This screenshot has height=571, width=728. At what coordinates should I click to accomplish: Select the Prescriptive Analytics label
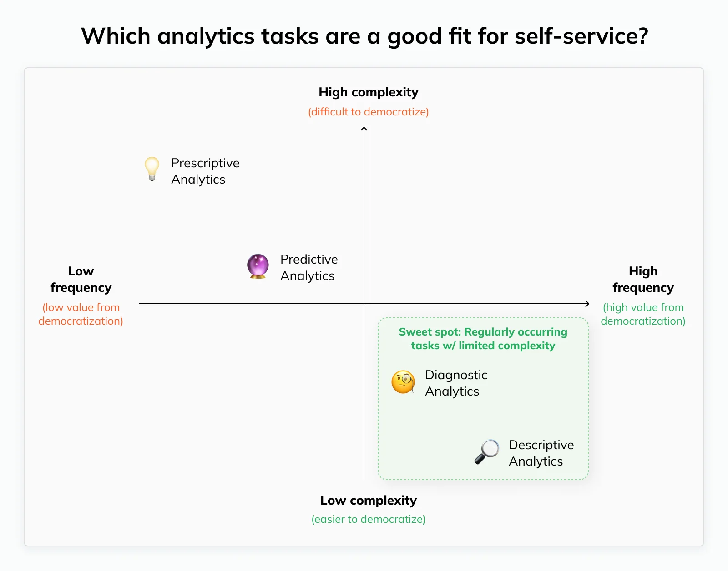click(x=205, y=171)
